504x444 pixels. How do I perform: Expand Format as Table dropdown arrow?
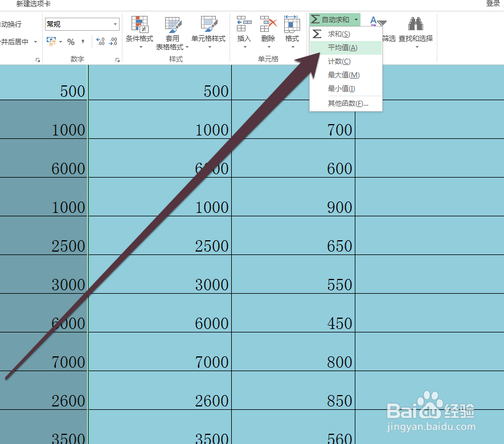coord(187,47)
